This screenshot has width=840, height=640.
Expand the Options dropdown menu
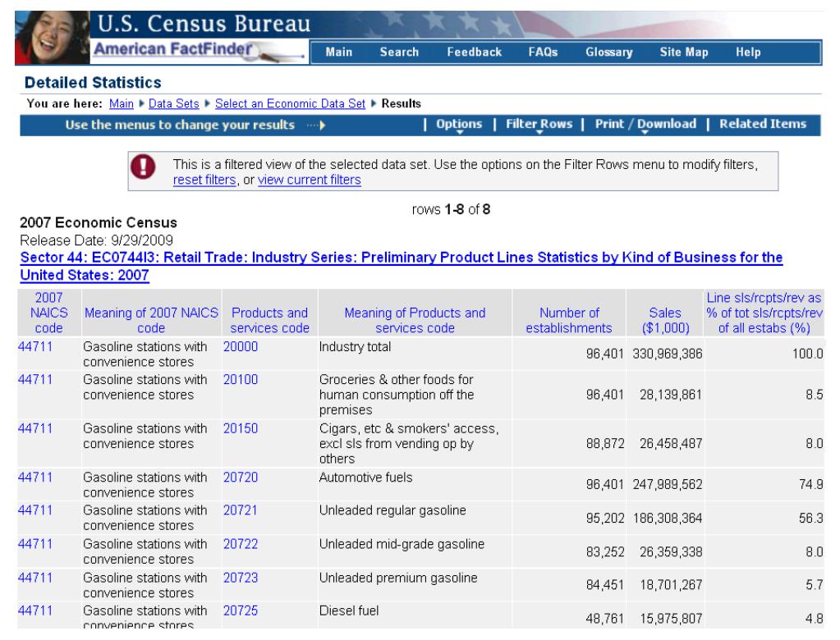click(458, 124)
